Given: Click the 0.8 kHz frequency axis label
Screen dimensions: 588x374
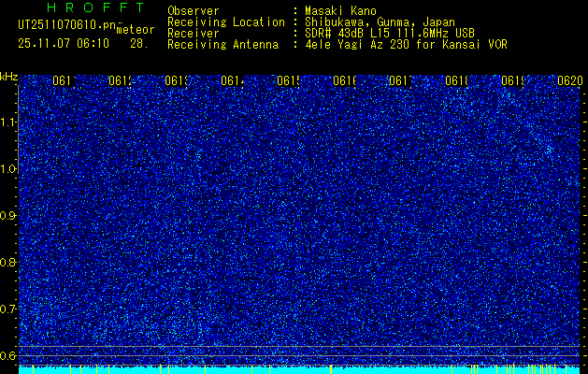Looking at the screenshot, I should [x=9, y=262].
